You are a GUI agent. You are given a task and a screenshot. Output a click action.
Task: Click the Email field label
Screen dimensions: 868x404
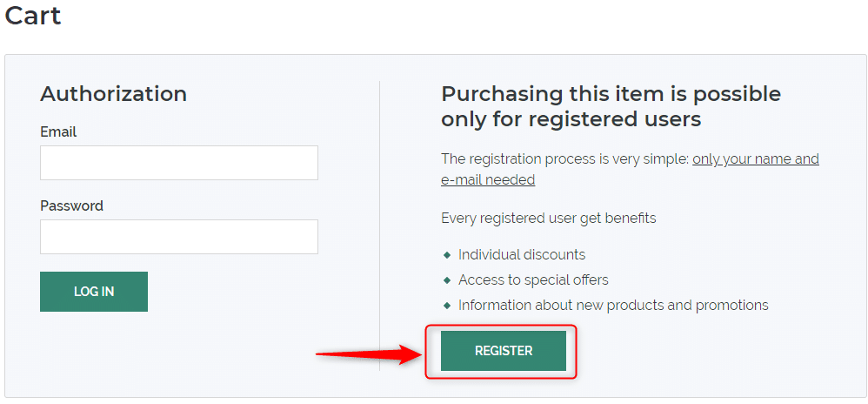click(x=58, y=131)
